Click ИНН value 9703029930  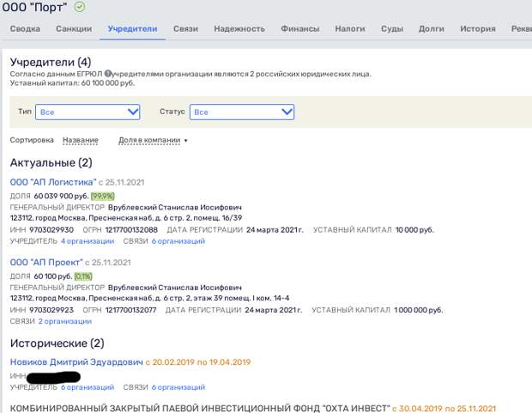pyautogui.click(x=51, y=230)
